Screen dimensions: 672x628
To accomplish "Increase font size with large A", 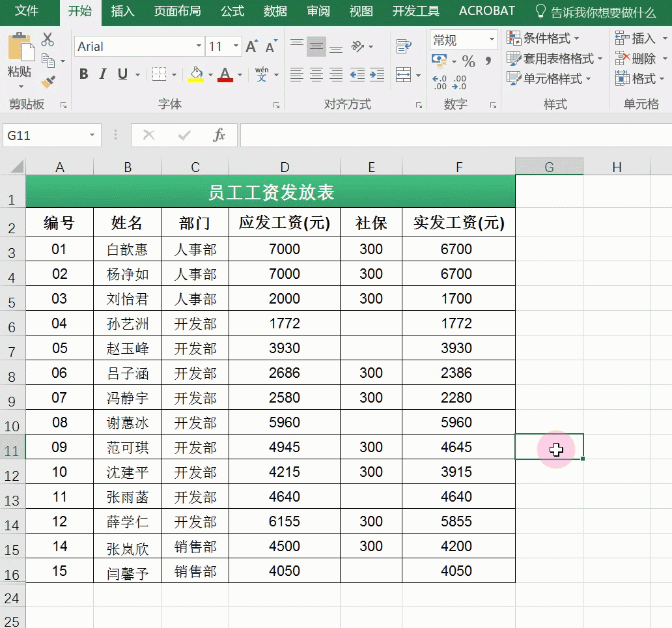I will coord(251,46).
